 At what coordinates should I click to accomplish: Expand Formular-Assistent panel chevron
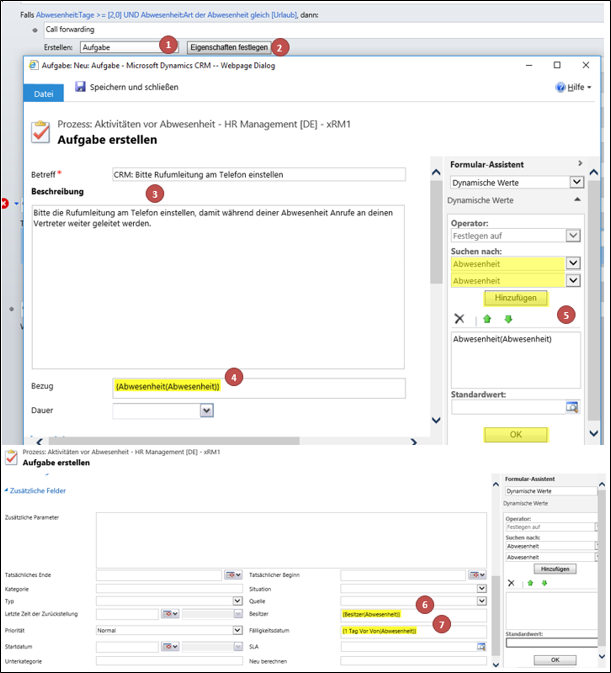point(579,163)
